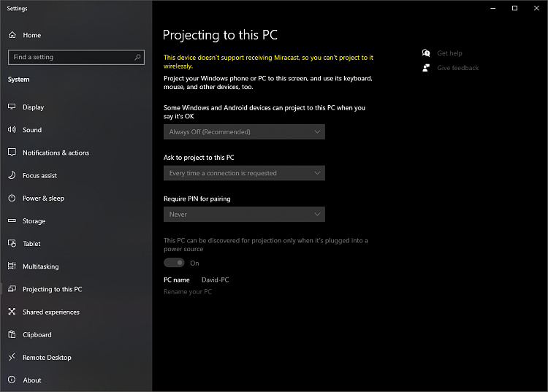Image resolution: width=548 pixels, height=392 pixels.
Task: Open Focus assist page
Action: click(x=40, y=176)
